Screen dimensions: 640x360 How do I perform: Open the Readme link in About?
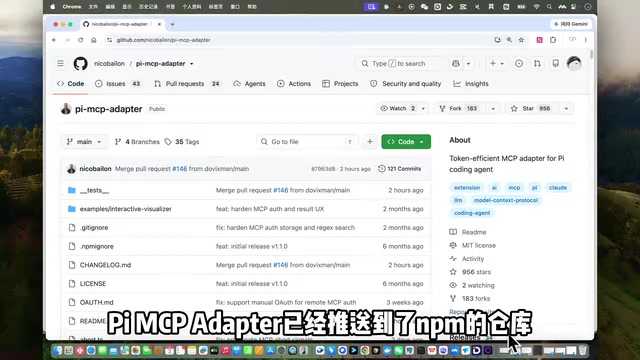(474, 232)
